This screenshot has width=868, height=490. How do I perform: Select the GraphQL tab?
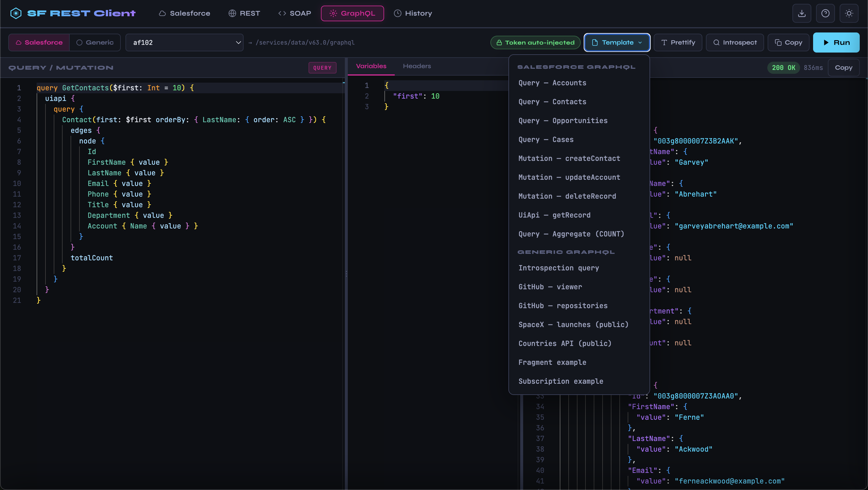(x=352, y=13)
